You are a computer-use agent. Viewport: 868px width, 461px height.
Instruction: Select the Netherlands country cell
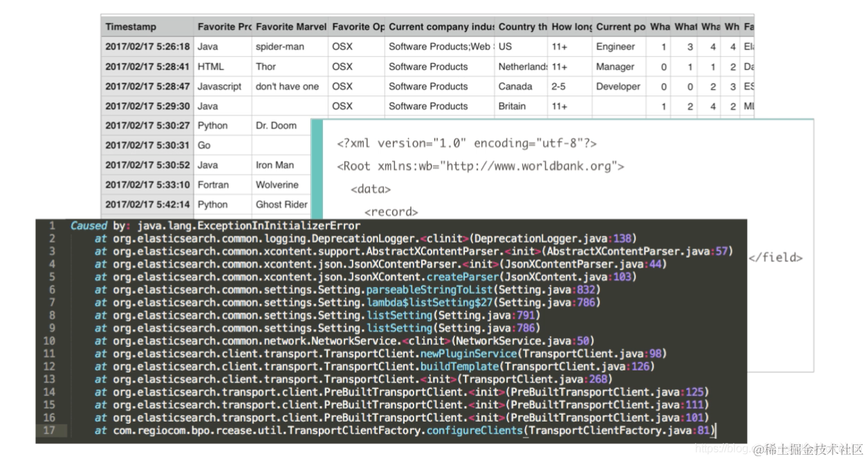[521, 67]
